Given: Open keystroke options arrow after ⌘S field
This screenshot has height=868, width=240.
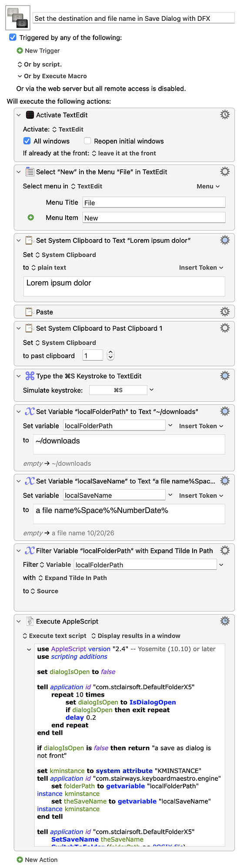Looking at the screenshot, I should [x=151, y=390].
